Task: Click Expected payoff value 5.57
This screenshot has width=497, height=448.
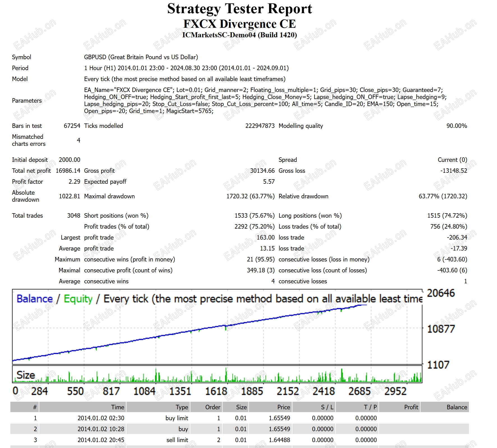Action: tap(269, 182)
